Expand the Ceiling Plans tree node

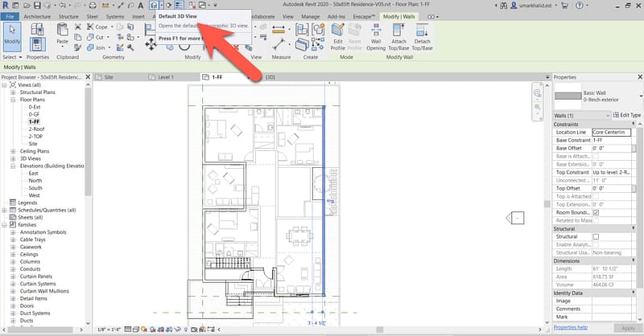pos(13,150)
